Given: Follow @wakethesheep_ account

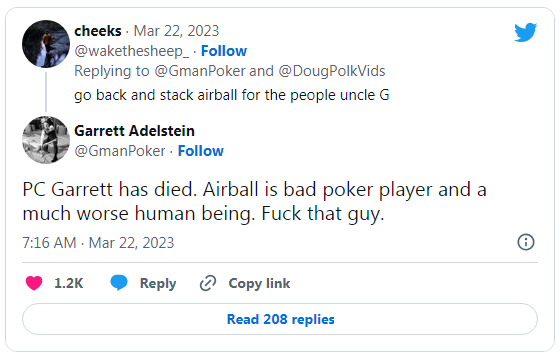Looking at the screenshot, I should coord(224,51).
